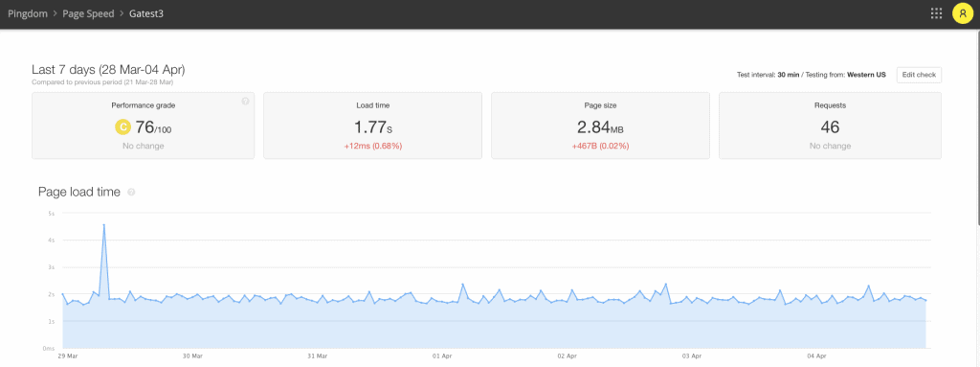Screen dimensions: 980x367
Task: Click the 02 Apr axis label
Action: [x=567, y=356]
